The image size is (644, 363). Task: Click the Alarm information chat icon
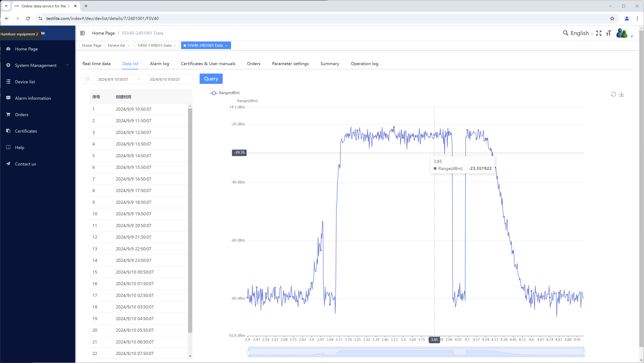tap(8, 98)
